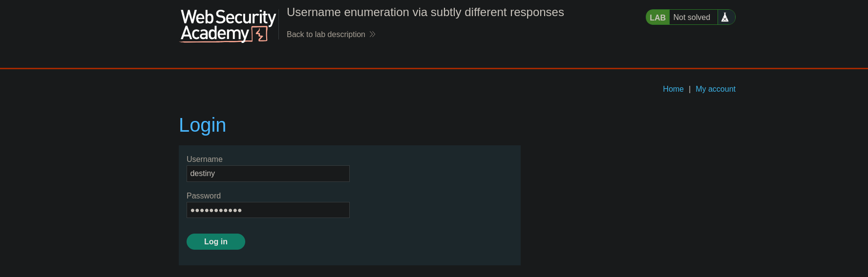Open the "Back to lab description" link
The height and width of the screenshot is (277, 868).
pyautogui.click(x=326, y=34)
